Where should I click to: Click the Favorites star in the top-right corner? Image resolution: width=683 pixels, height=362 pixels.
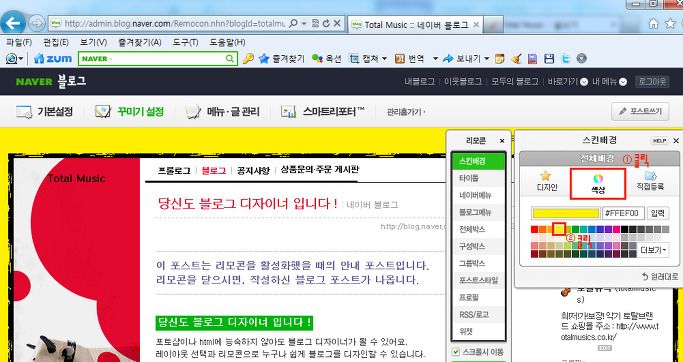[670, 24]
